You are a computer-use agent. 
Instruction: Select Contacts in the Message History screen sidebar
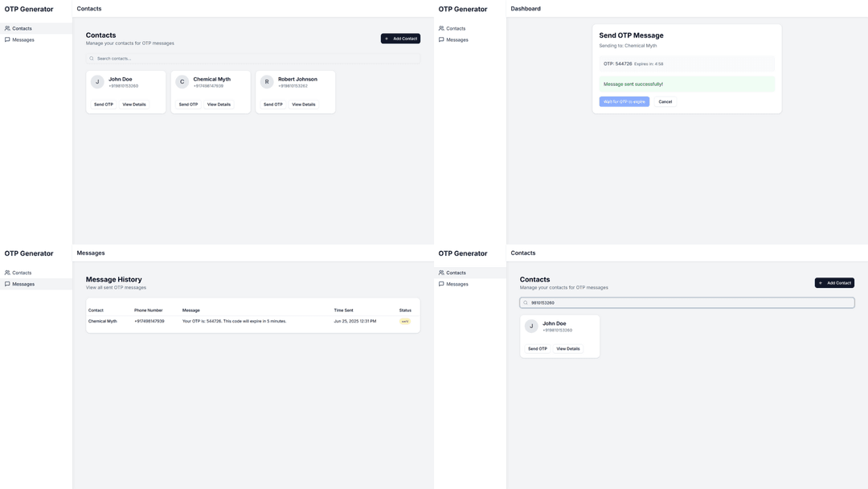pos(22,273)
